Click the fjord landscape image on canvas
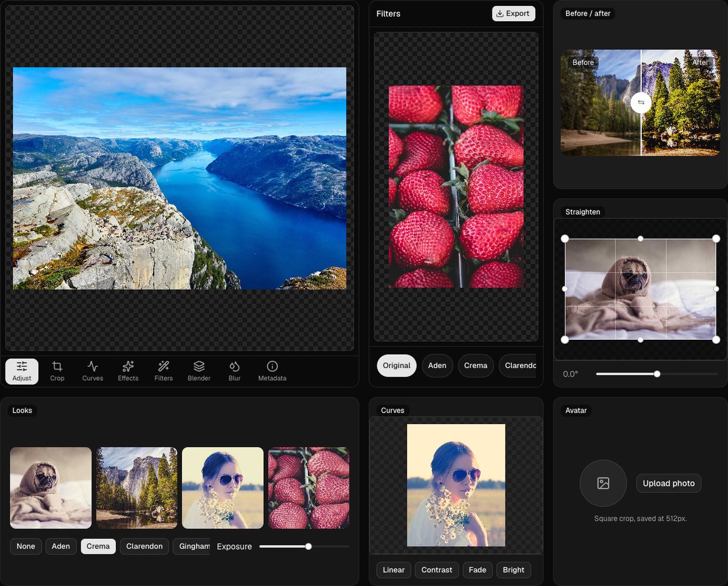 point(180,178)
